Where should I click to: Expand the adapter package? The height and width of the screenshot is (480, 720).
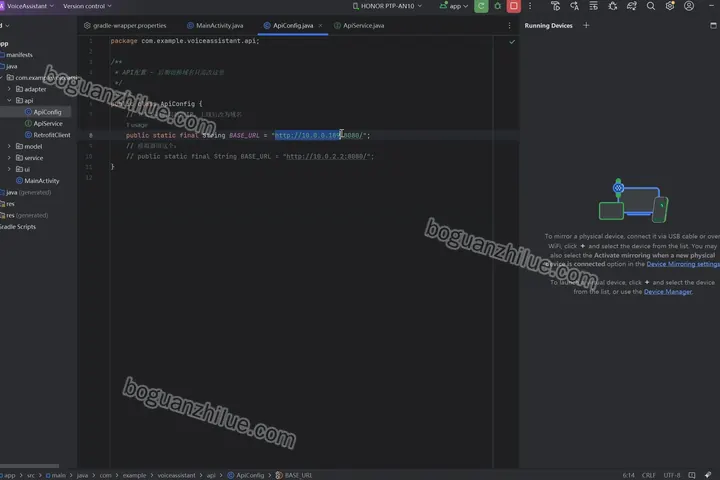[9, 89]
